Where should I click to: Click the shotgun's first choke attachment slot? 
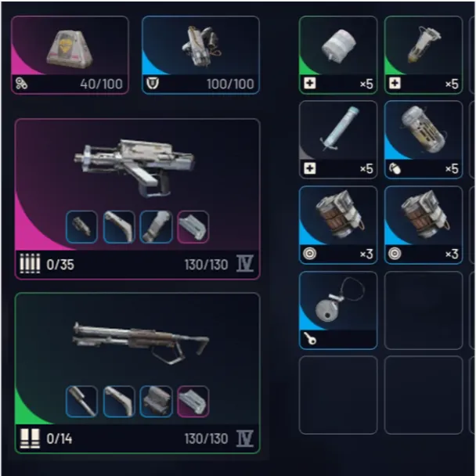tap(81, 402)
